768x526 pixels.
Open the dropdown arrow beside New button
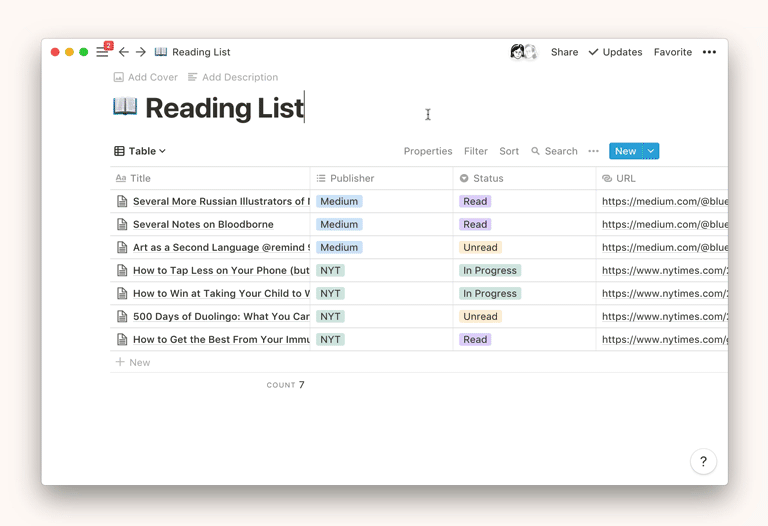[x=651, y=151]
